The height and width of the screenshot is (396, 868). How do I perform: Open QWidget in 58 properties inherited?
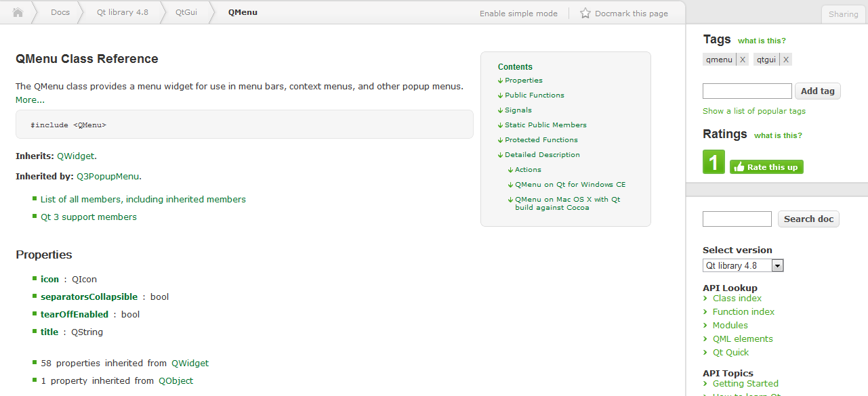(190, 364)
